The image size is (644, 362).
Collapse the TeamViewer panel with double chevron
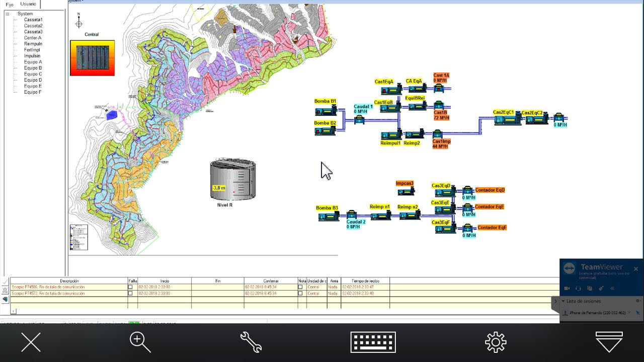pos(612,288)
